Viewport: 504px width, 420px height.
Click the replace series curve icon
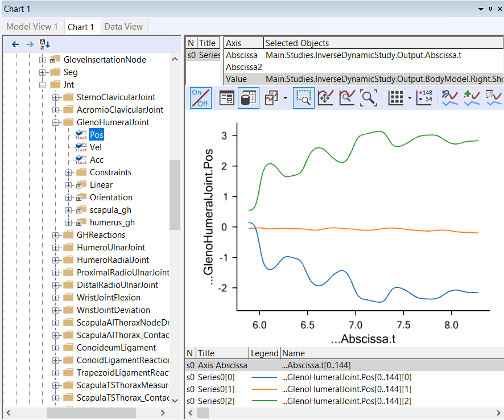click(450, 98)
